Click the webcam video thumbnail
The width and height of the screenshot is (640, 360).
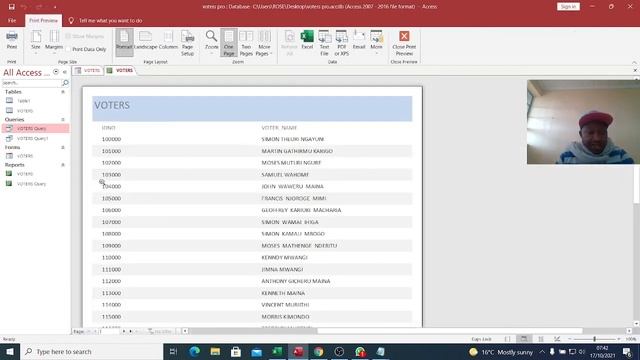point(583,122)
